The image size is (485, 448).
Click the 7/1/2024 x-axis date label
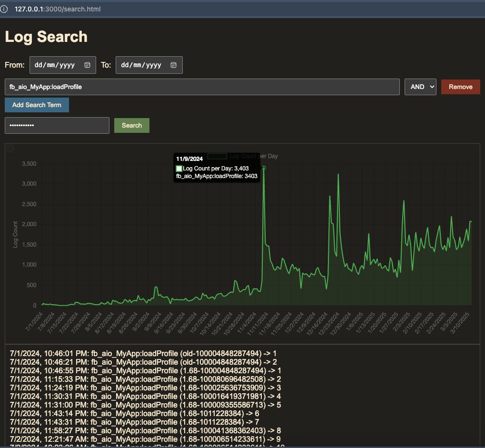click(x=34, y=322)
